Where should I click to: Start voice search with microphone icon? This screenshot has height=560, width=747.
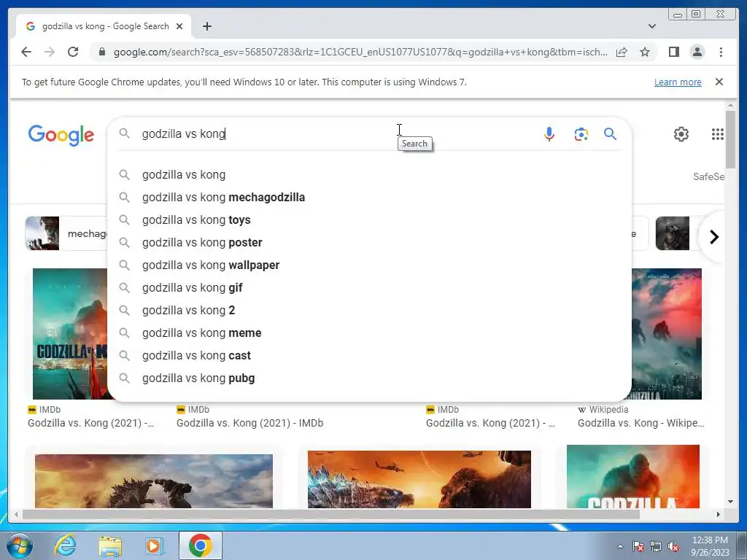(549, 134)
